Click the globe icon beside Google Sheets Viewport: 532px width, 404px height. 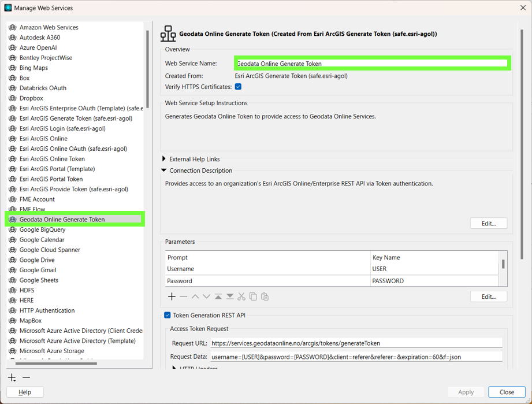pos(13,280)
